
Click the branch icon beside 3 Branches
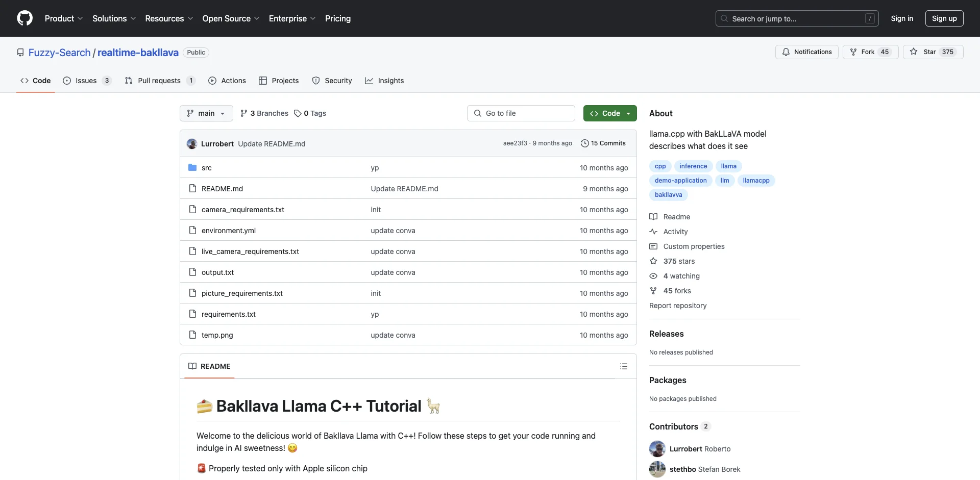pos(244,113)
